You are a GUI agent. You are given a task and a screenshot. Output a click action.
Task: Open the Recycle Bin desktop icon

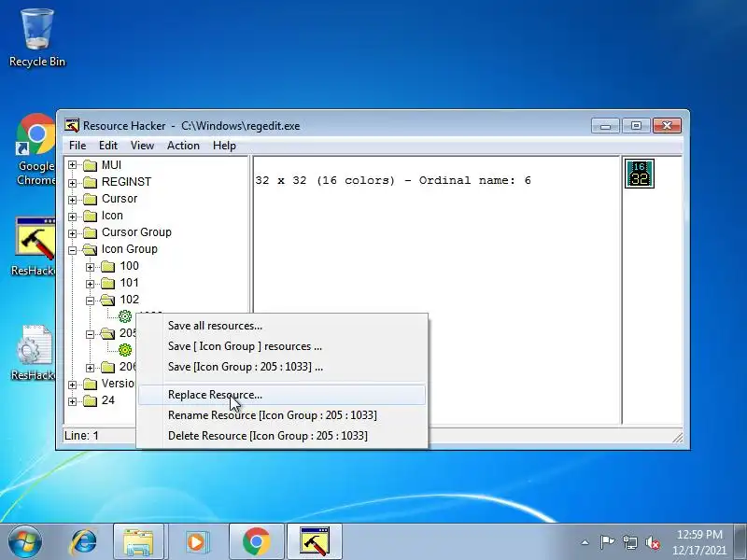tap(36, 38)
